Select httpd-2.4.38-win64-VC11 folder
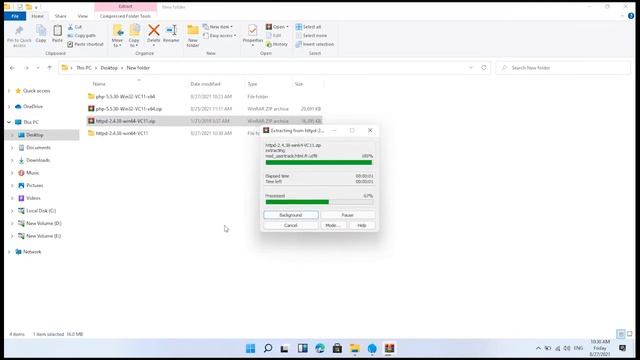640x360 pixels. point(122,133)
